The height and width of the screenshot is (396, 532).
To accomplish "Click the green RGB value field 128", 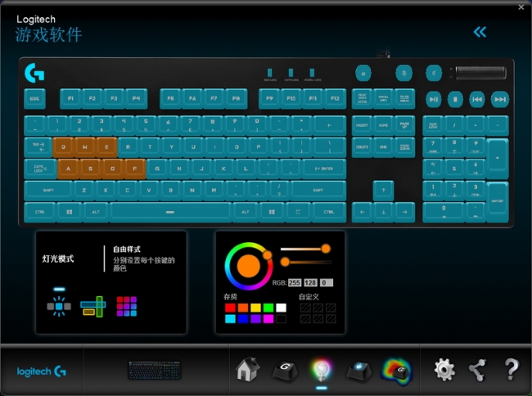I will [310, 283].
